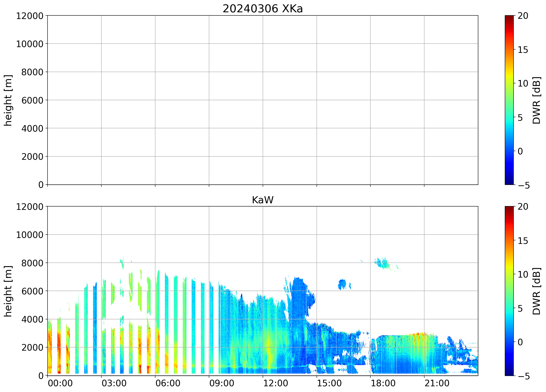Click the '20' label on the upper colorbar
Screen dimensions: 546x392
click(x=523, y=16)
